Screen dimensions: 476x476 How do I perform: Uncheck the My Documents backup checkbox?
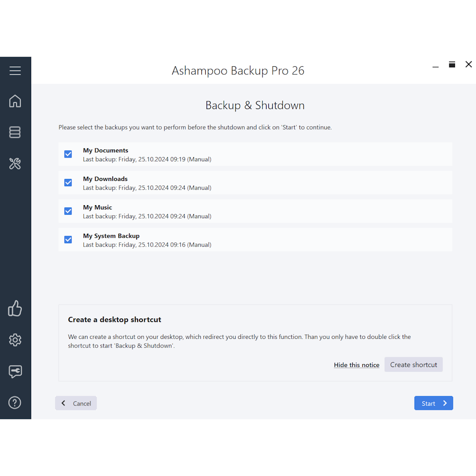pos(68,154)
